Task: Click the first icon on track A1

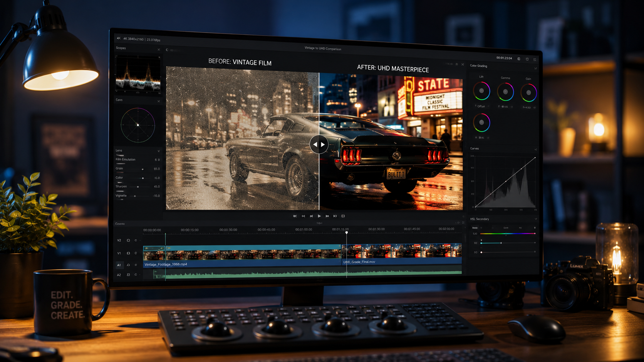Action: (x=128, y=265)
